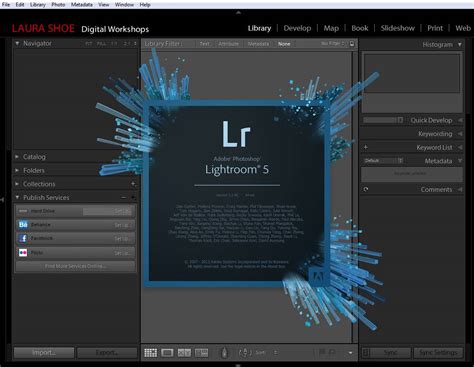The width and height of the screenshot is (474, 367).
Task: Toggle sort direction a-z button
Action: point(245,352)
